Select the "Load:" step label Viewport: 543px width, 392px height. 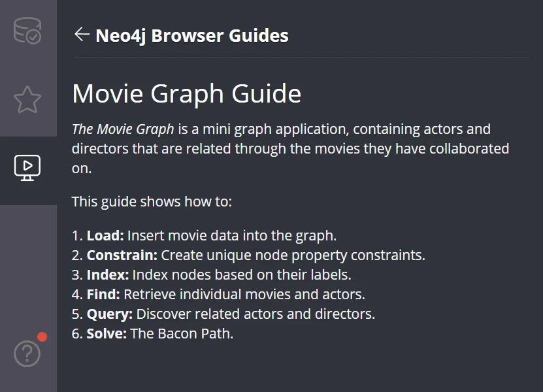[105, 235]
